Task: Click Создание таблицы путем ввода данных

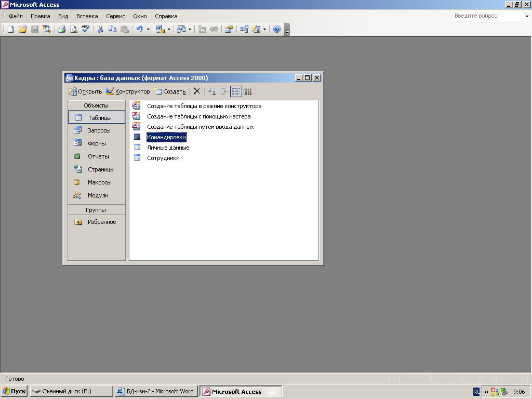Action: pyautogui.click(x=200, y=127)
